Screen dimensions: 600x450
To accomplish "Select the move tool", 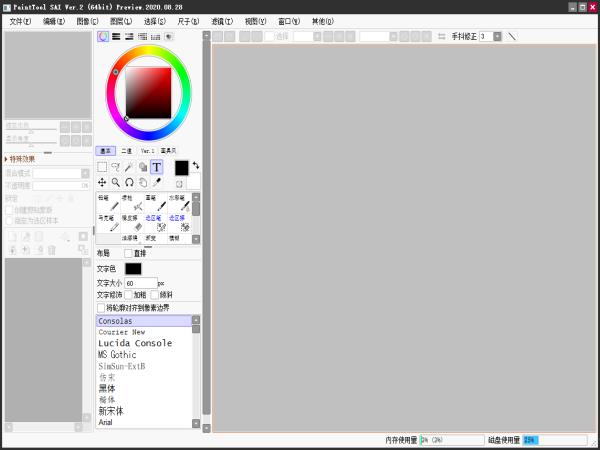I will 102,183.
